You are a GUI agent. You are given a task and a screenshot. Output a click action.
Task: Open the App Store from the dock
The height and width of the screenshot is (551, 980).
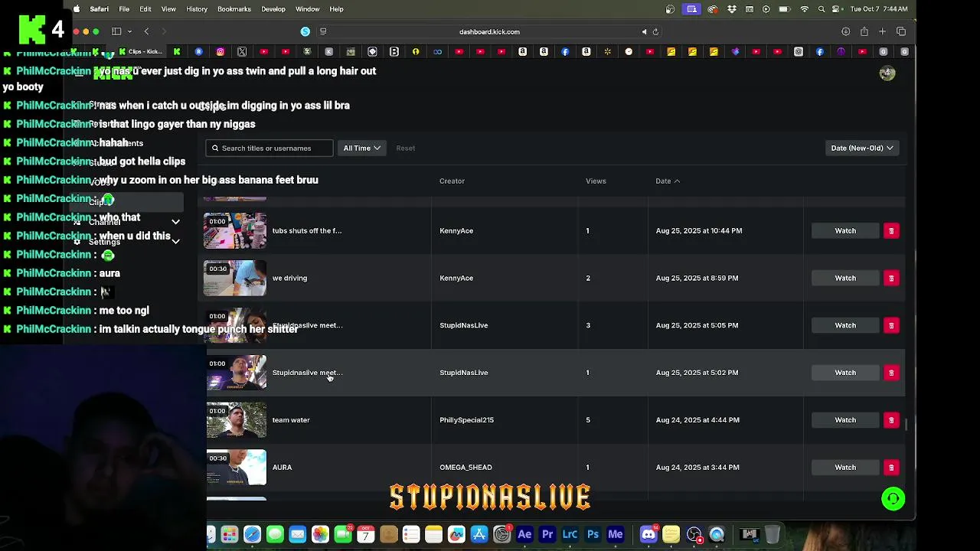[479, 534]
